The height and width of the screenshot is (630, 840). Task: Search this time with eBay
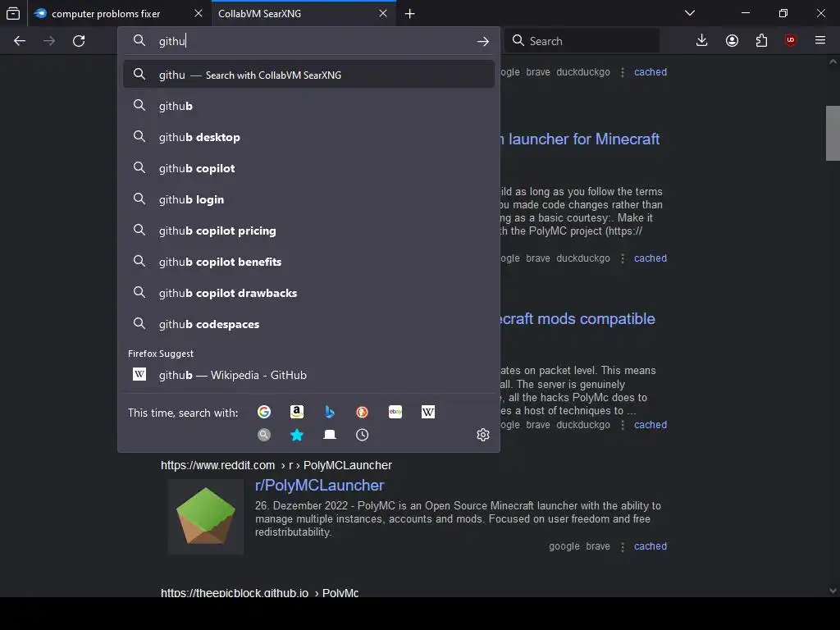click(x=395, y=412)
